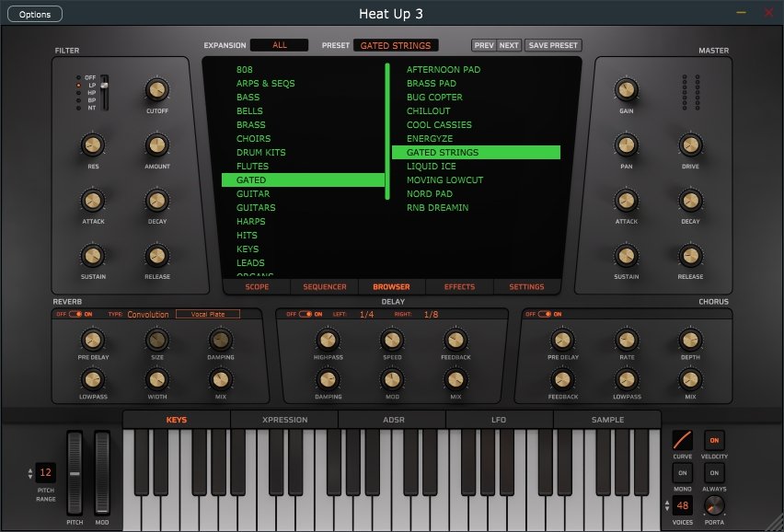Go to the Next preset
The width and height of the screenshot is (784, 532).
509,45
